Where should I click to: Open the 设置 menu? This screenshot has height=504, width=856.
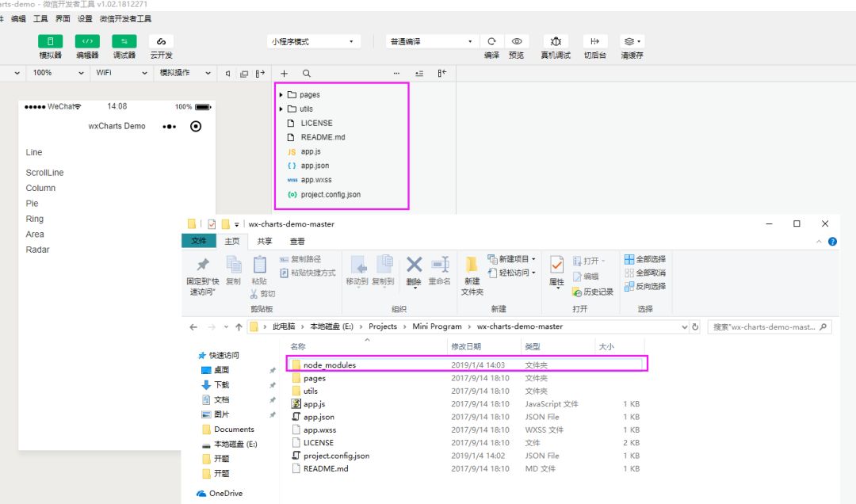[x=85, y=18]
